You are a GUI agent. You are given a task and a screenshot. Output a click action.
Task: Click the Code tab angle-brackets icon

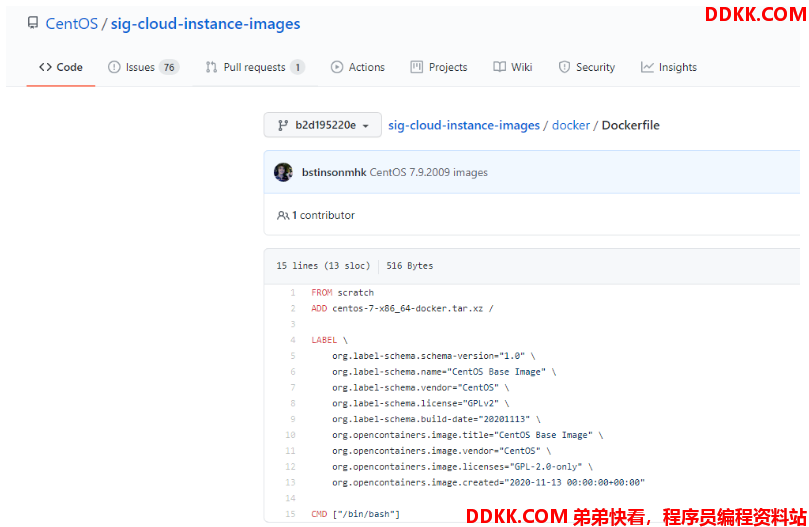tap(45, 67)
